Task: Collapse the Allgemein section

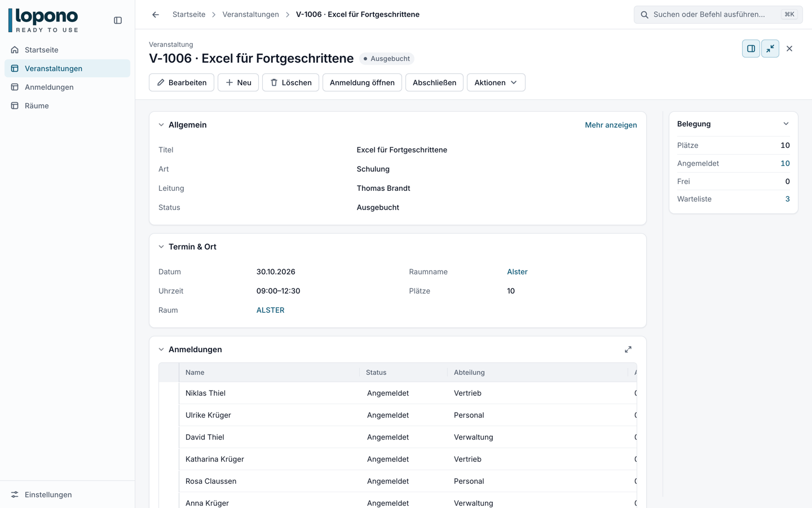Action: [x=161, y=125]
